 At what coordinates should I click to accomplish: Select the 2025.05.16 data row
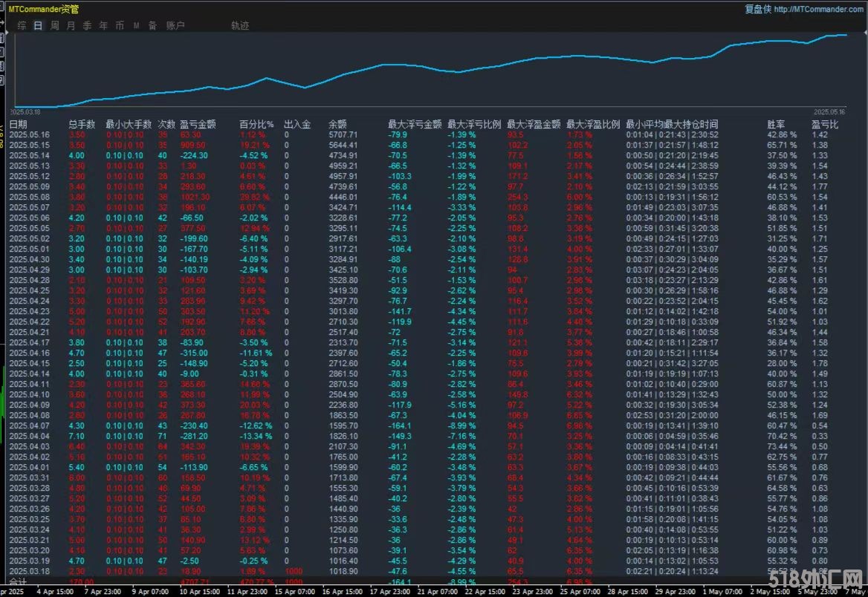click(x=30, y=135)
